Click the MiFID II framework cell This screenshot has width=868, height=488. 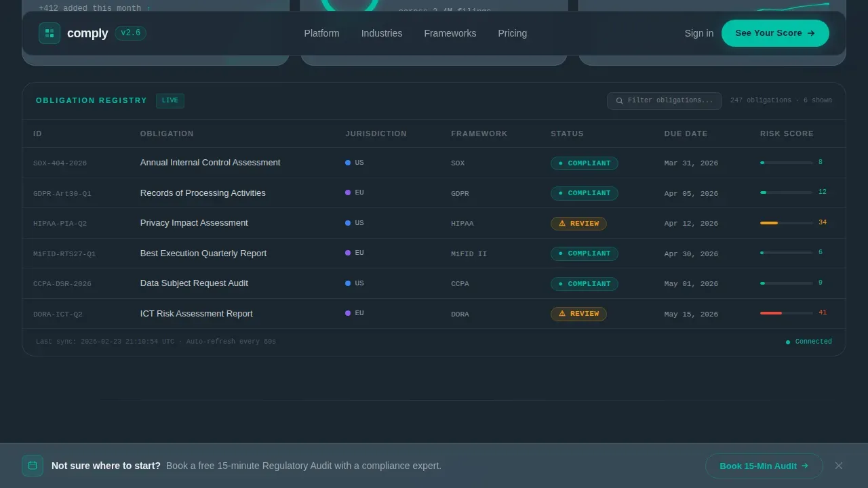click(x=469, y=254)
